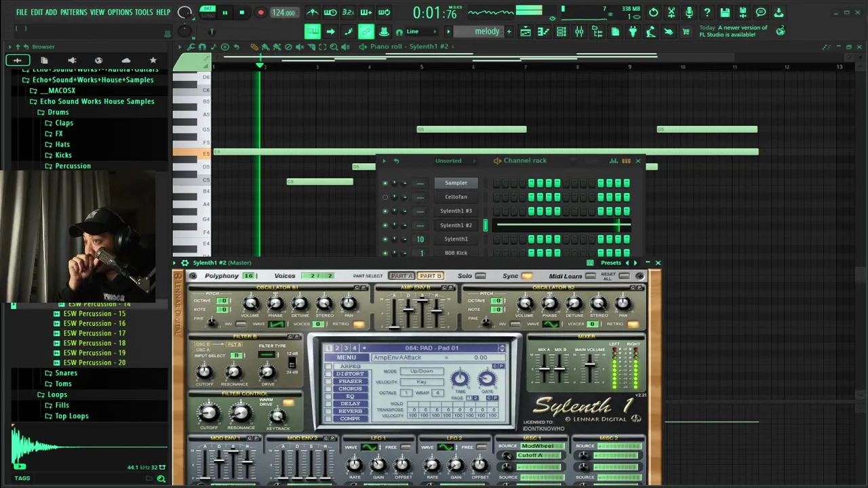Select the Cellofan channel button
The width and height of the screenshot is (868, 488).
[456, 197]
